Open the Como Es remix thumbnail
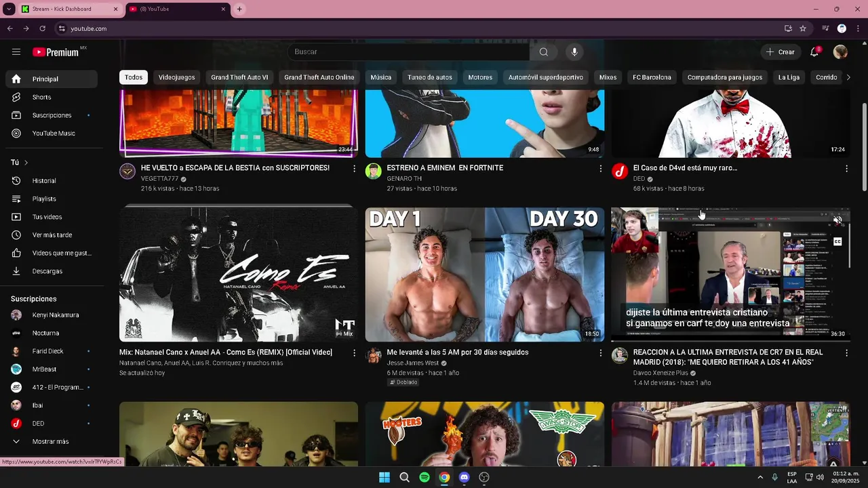The image size is (868, 488). tap(239, 274)
